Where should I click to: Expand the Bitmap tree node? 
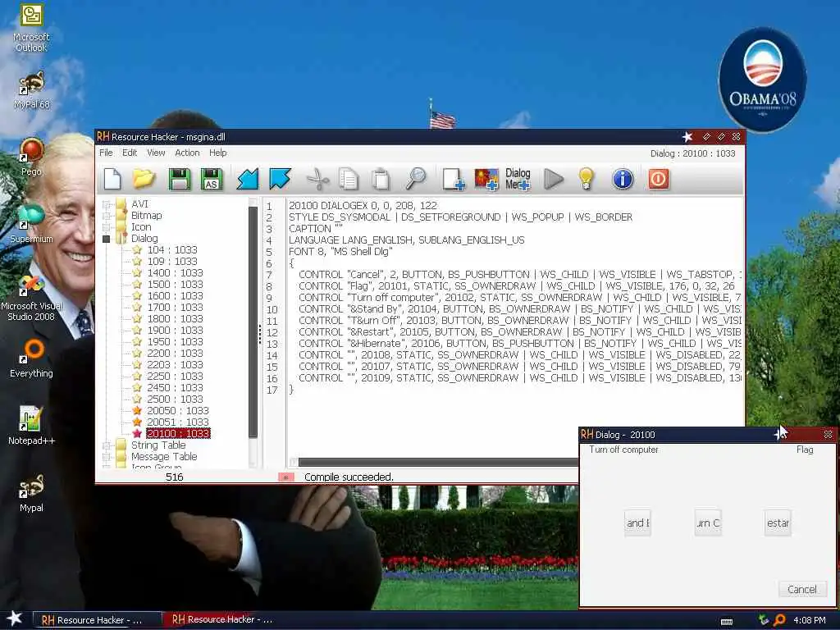coord(106,216)
